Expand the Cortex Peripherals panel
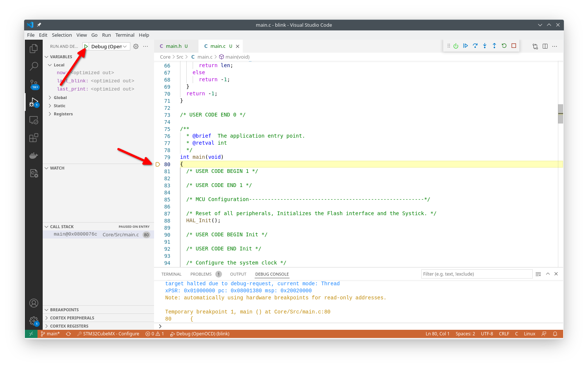 click(72, 318)
